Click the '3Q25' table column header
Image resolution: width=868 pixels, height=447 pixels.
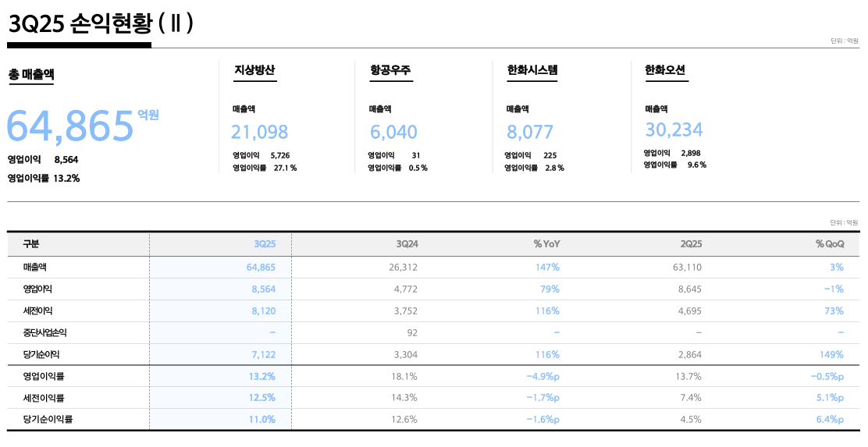point(265,244)
